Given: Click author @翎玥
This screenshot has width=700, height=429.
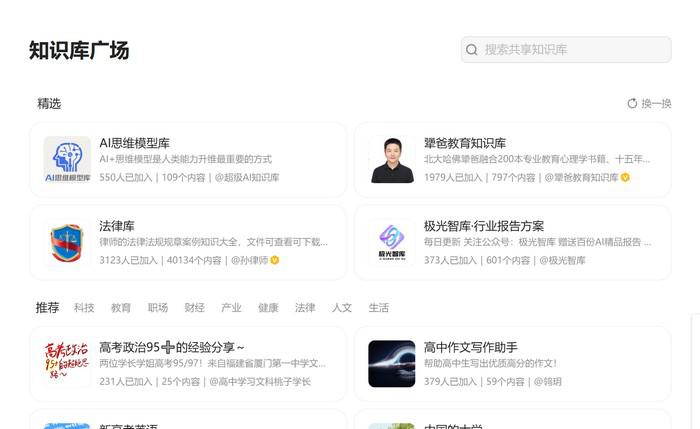Looking at the screenshot, I should [x=548, y=382].
